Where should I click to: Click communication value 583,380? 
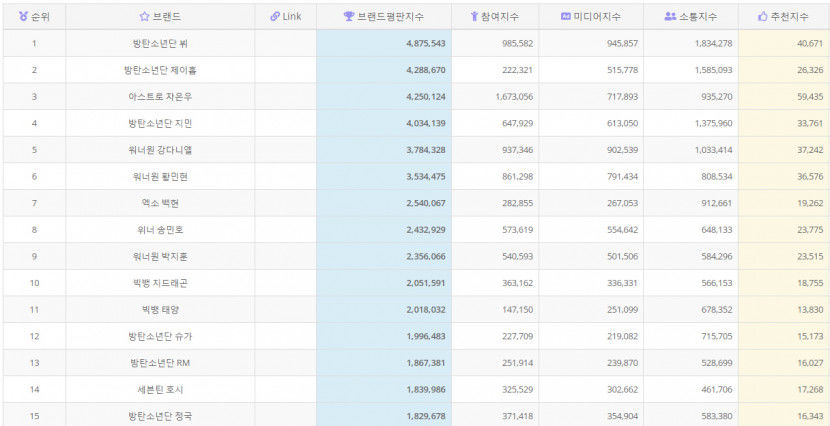coord(717,416)
